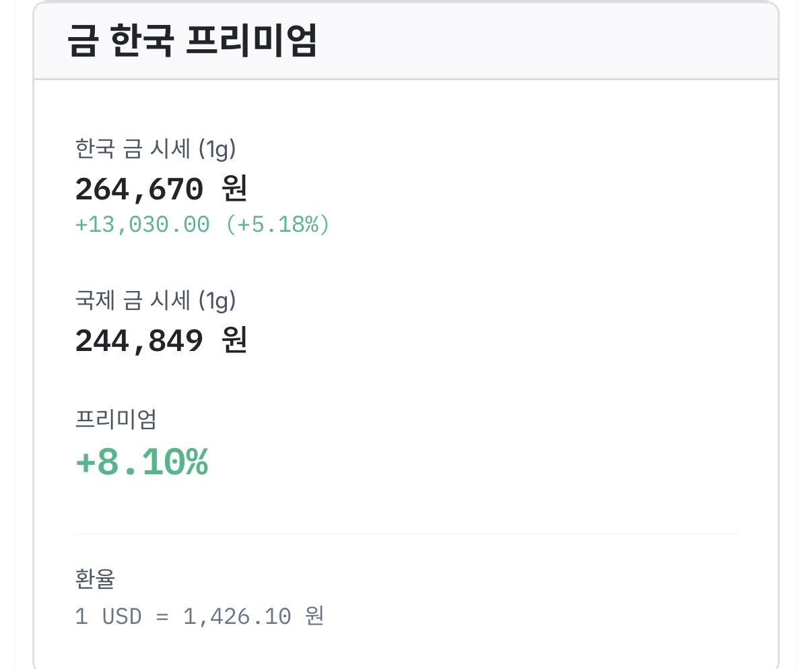Select the 1,426.10 exchange rate number
The height and width of the screenshot is (669, 812).
pyautogui.click(x=237, y=616)
